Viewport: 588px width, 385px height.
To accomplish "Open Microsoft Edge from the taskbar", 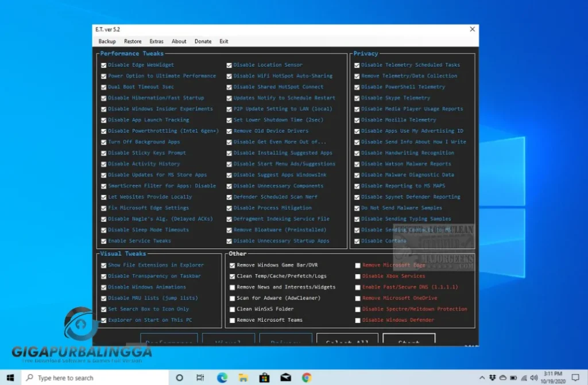I will coord(223,378).
